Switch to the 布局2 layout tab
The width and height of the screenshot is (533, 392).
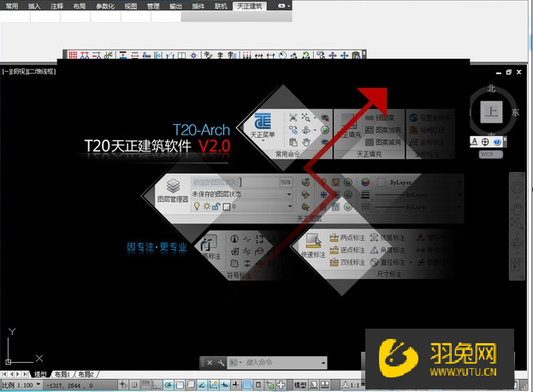(86, 374)
